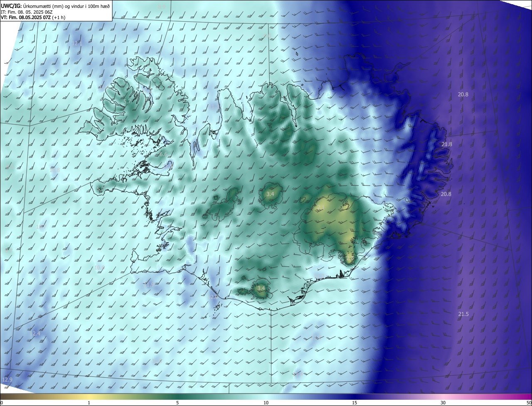Image resolution: width=532 pixels, height=406 pixels.
Task: Click the 1 tick label on the color scale
Action: [89, 403]
